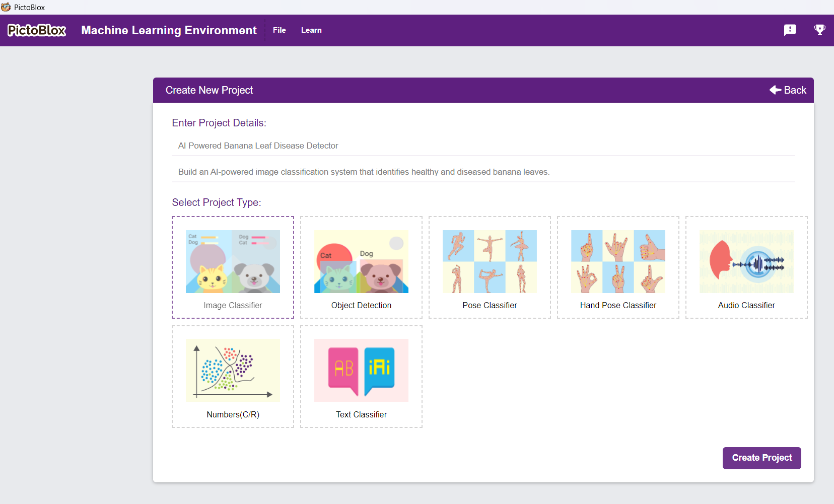Image resolution: width=834 pixels, height=504 pixels.
Task: Select the Audio Classifier tile
Action: pos(746,267)
